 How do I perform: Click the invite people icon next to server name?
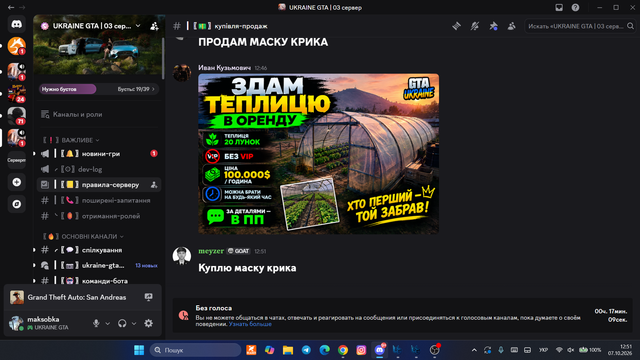click(154, 26)
